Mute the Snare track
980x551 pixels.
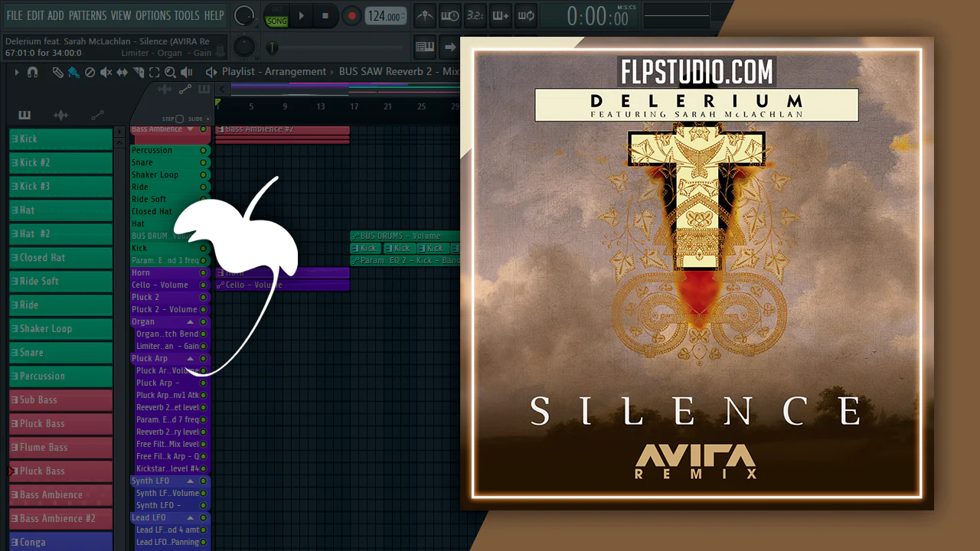204,163
